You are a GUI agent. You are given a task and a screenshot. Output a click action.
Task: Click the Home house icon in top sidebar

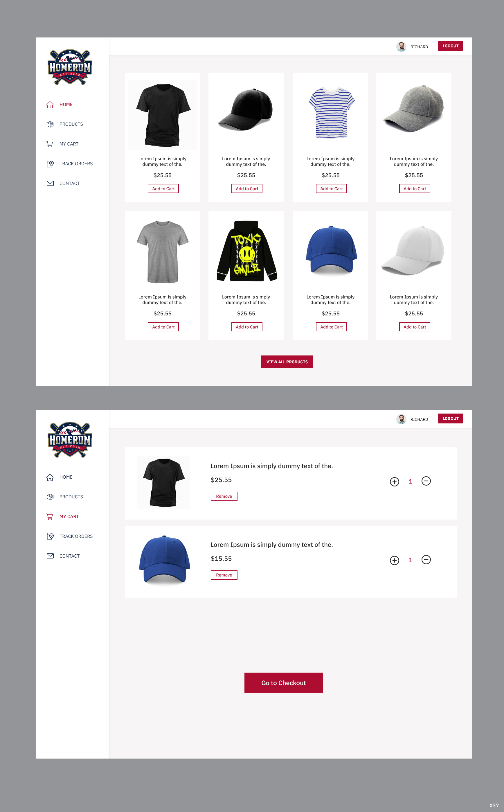pyautogui.click(x=50, y=105)
